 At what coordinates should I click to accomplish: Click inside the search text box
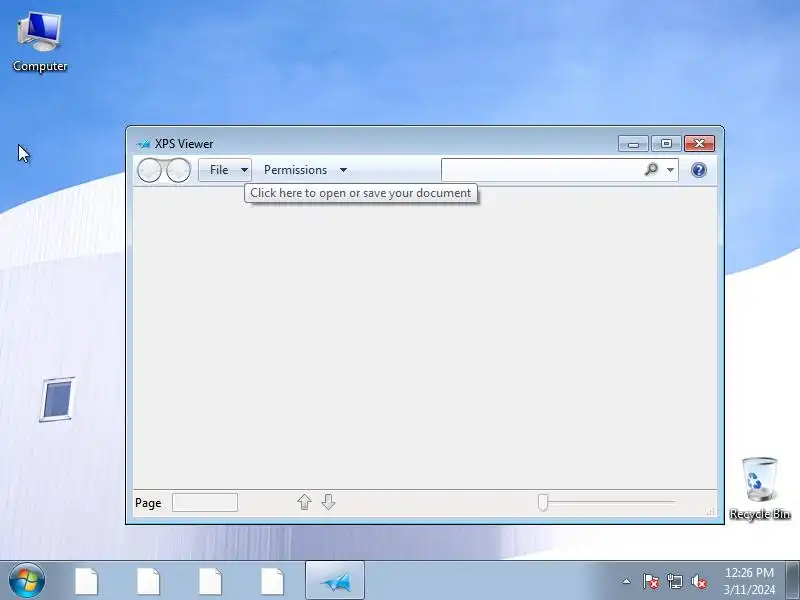pyautogui.click(x=541, y=170)
